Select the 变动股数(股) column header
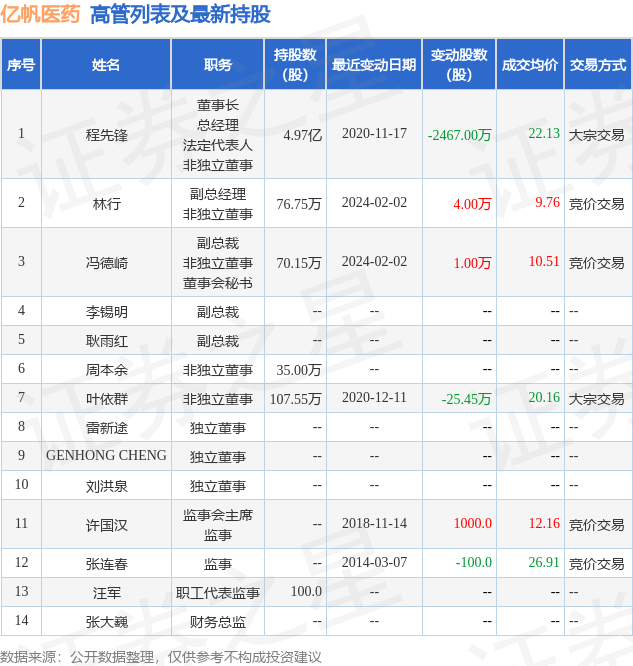 tap(459, 65)
